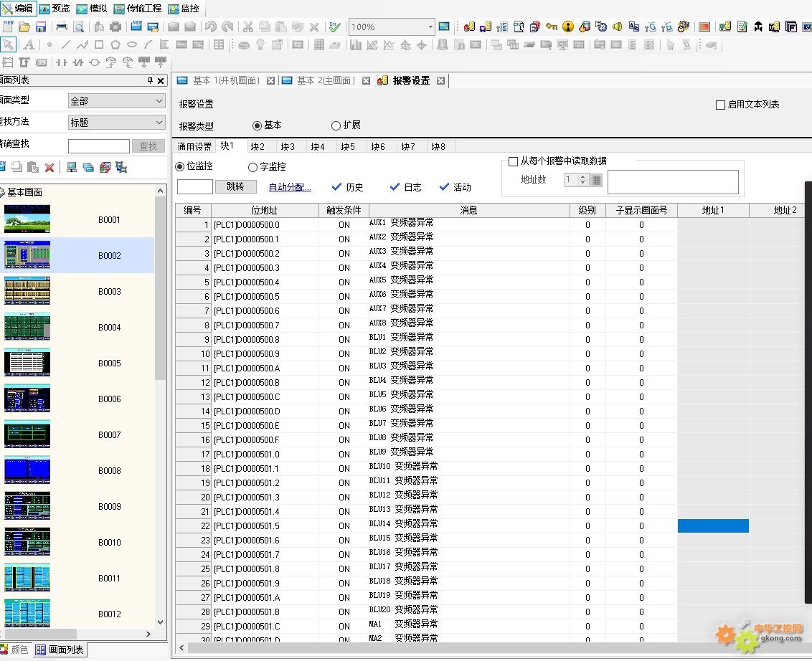Select the B0001 screen thumbnail

click(27, 219)
